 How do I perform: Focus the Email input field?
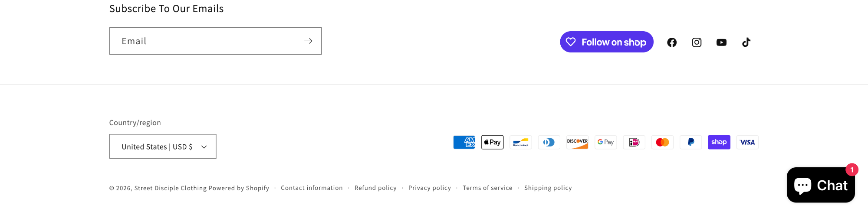tap(204, 41)
